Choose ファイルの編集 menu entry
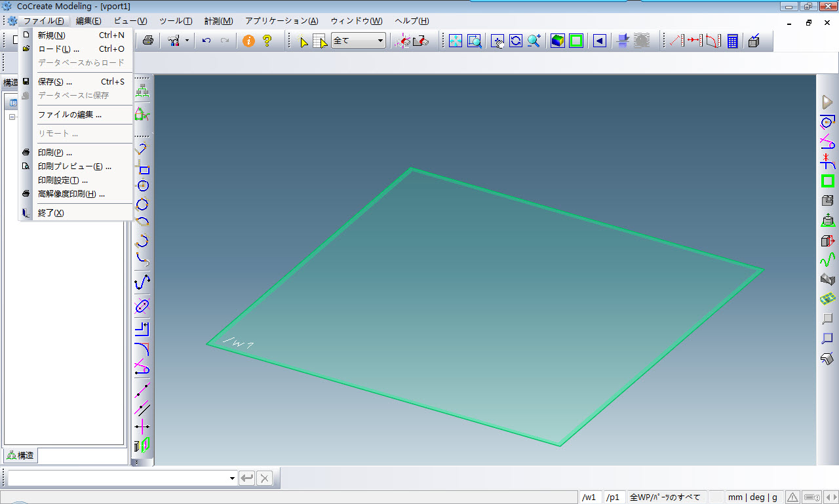 click(75, 115)
